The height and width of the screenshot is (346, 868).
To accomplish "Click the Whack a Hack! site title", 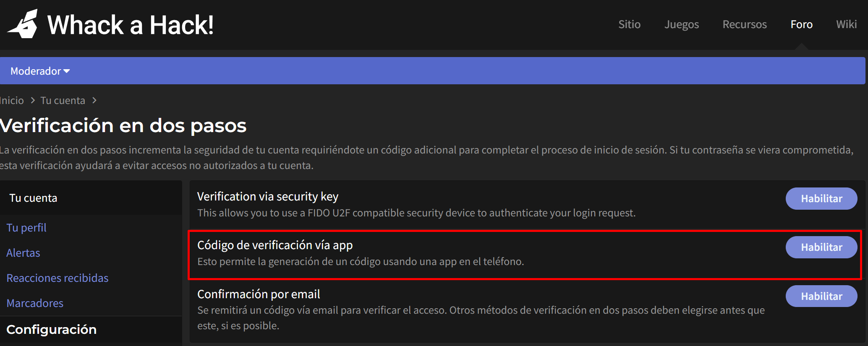I will pyautogui.click(x=130, y=25).
